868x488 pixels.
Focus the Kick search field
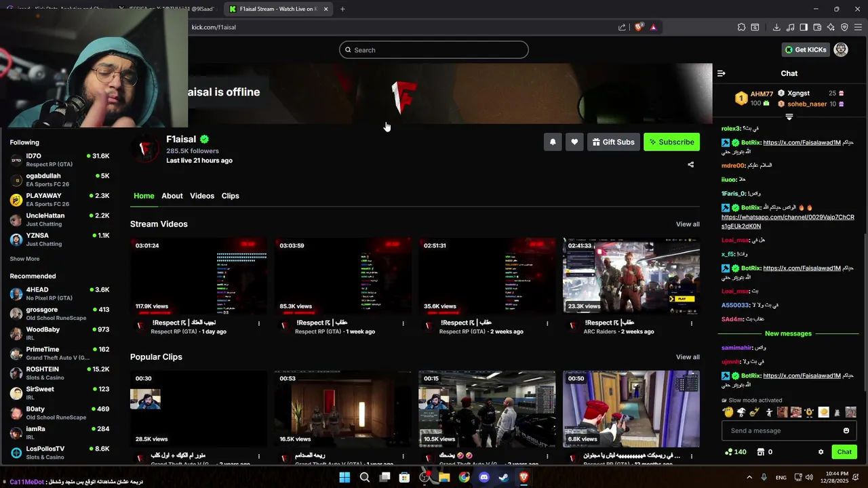click(434, 49)
